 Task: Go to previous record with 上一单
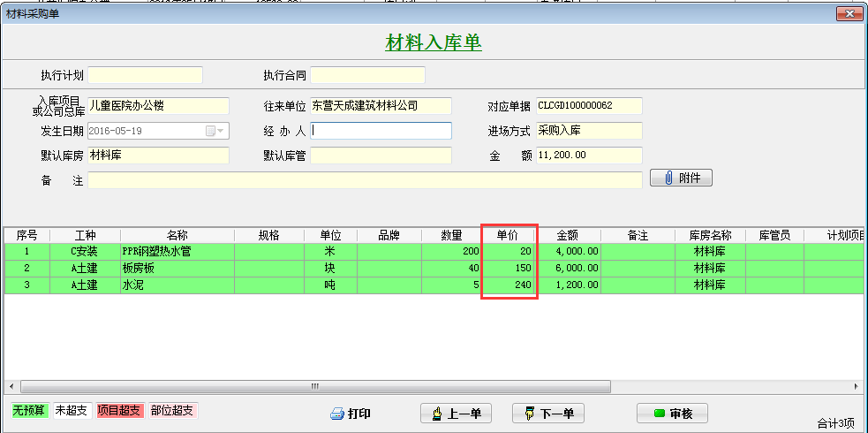tap(456, 414)
